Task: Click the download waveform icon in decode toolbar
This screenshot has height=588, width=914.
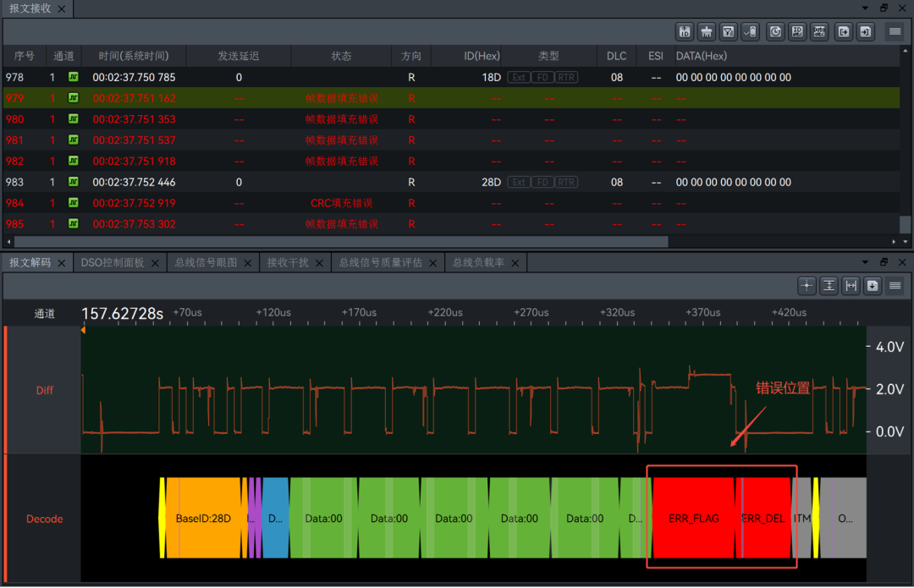Action: point(873,286)
